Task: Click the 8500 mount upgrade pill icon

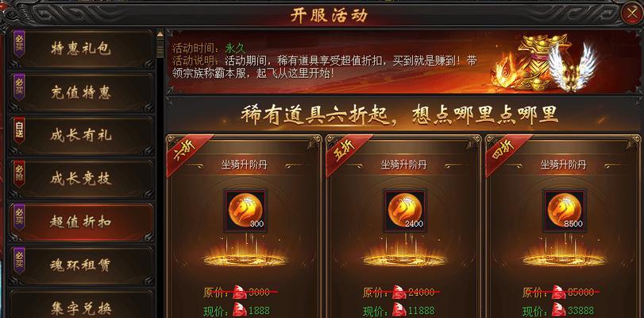Action: (565, 211)
